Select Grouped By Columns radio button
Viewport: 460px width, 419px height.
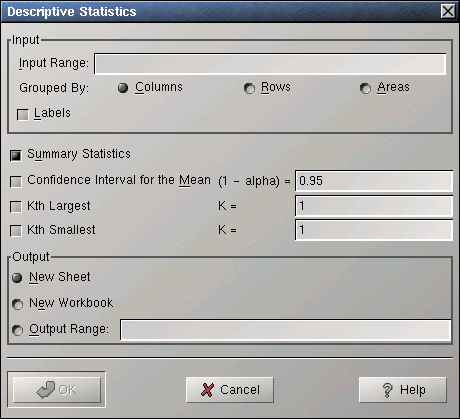click(x=123, y=88)
